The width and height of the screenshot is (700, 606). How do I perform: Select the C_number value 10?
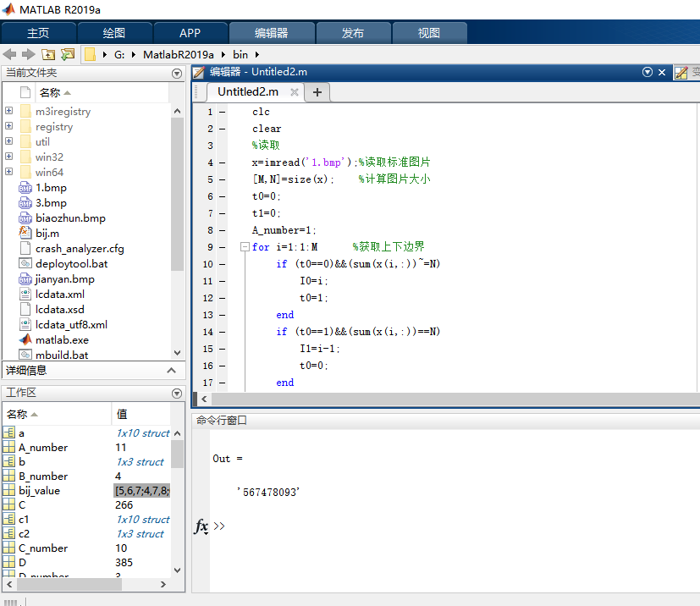point(121,548)
